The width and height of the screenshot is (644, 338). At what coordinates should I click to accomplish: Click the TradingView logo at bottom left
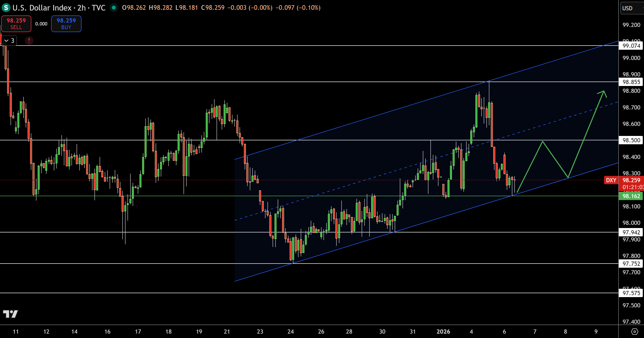click(x=10, y=314)
